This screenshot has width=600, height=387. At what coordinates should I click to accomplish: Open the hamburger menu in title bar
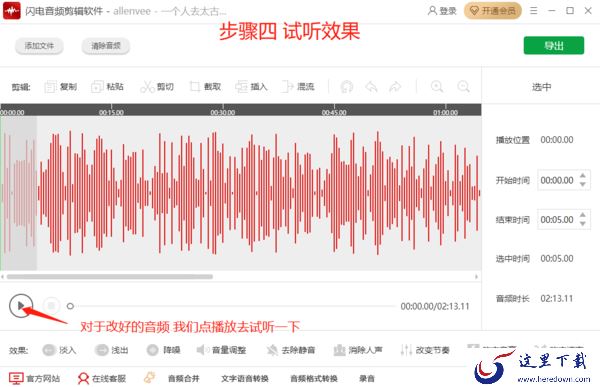[x=533, y=11]
